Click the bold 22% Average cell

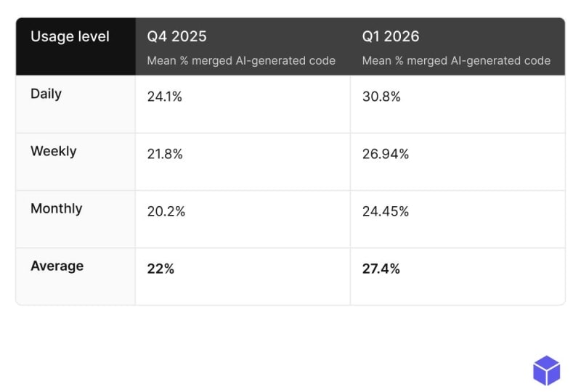pos(161,269)
